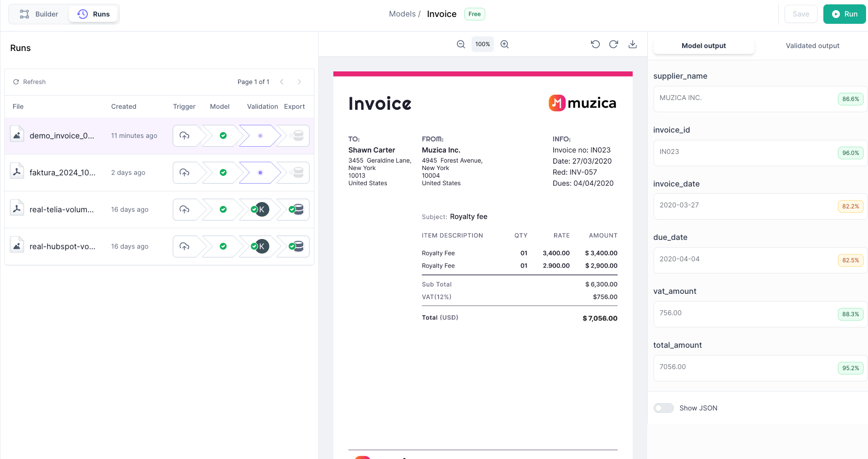Click K validator avatar for real-hubspot run
The width and height of the screenshot is (868, 459).
[x=262, y=247]
